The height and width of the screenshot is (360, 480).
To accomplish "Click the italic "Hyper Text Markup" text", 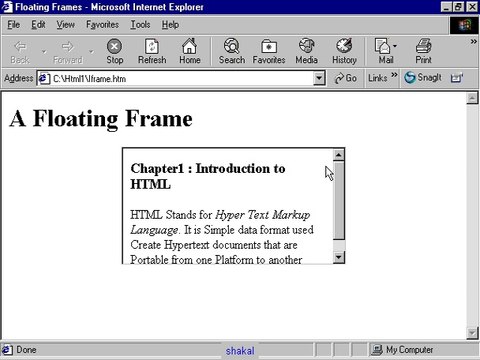I will tap(263, 215).
